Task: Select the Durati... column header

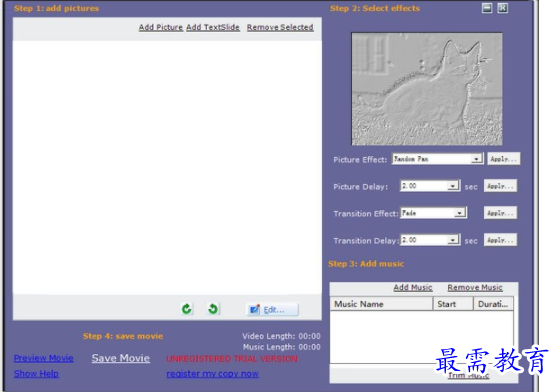Action: [x=494, y=304]
